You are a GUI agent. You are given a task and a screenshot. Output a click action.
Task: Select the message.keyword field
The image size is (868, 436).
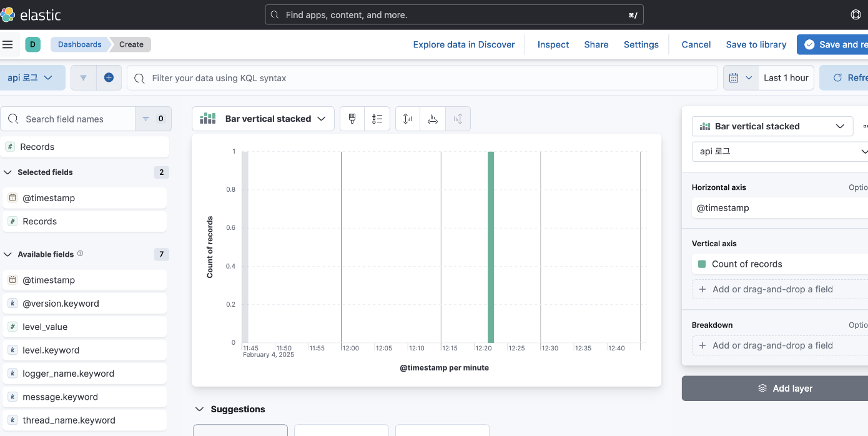(x=85, y=397)
